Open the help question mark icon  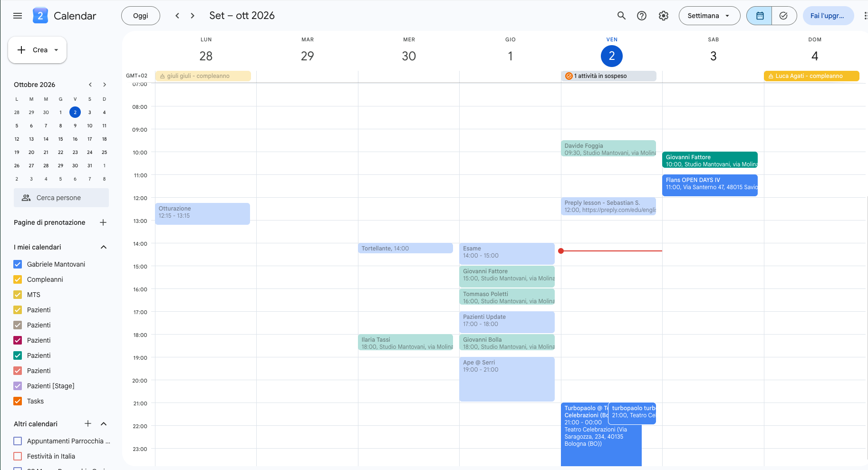[x=642, y=16]
